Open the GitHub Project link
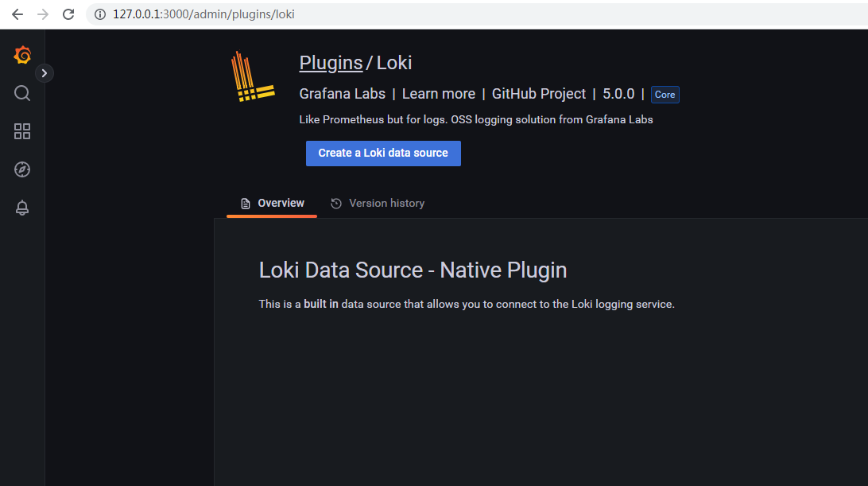The image size is (868, 486). pos(538,94)
